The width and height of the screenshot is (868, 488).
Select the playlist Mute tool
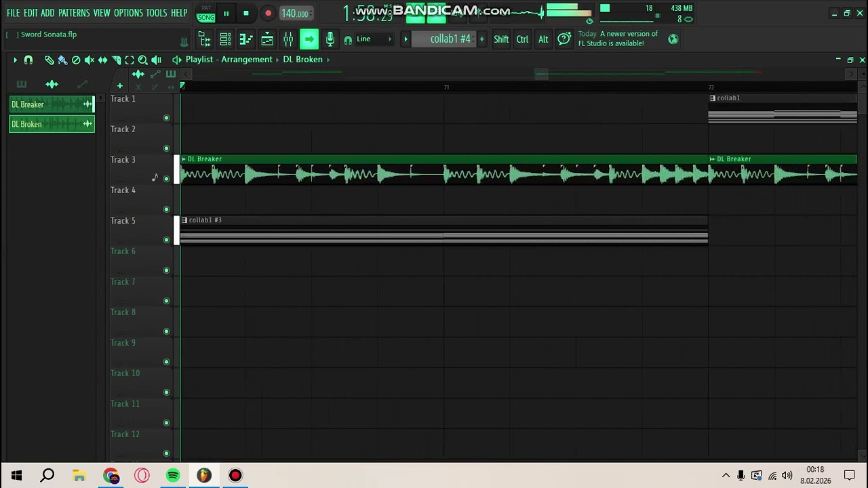pos(90,60)
